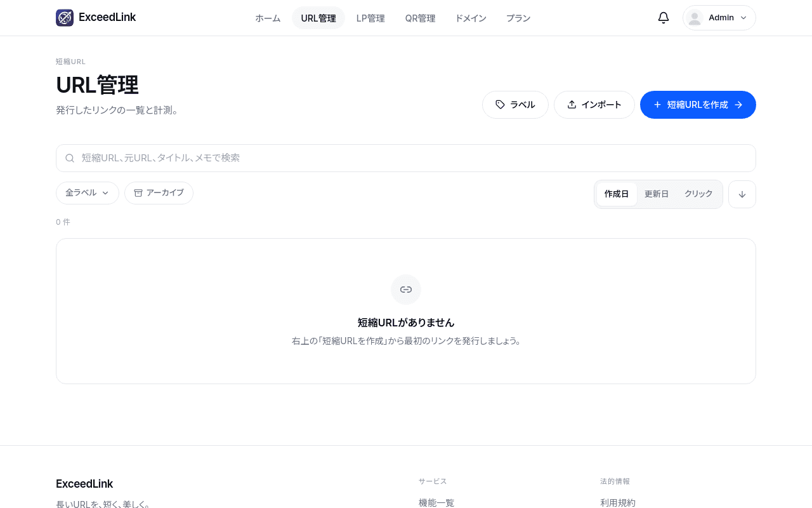Expand the 全ラベル filter dropdown

click(x=88, y=193)
